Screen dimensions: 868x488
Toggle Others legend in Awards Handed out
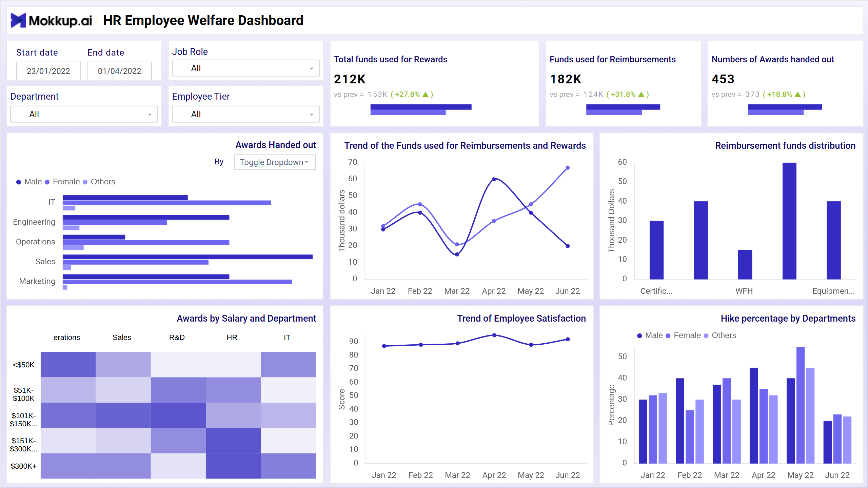coord(99,182)
